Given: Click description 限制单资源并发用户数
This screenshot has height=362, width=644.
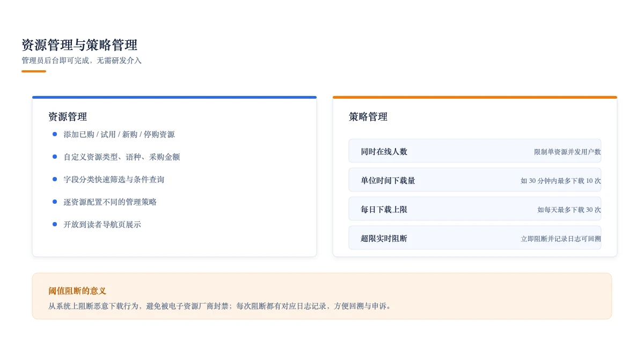Looking at the screenshot, I should (x=567, y=152).
